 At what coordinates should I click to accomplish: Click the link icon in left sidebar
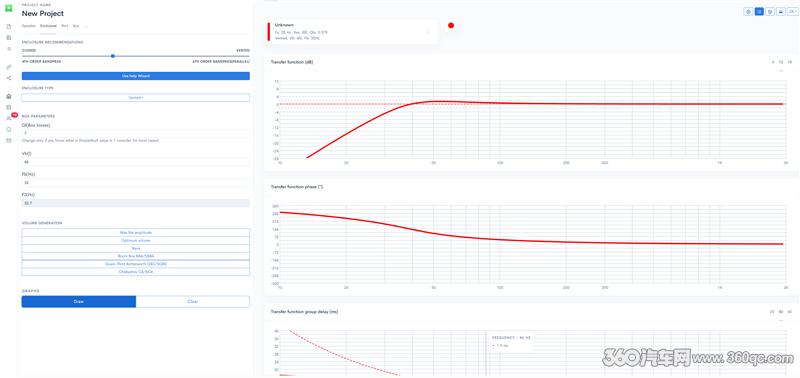[x=9, y=67]
